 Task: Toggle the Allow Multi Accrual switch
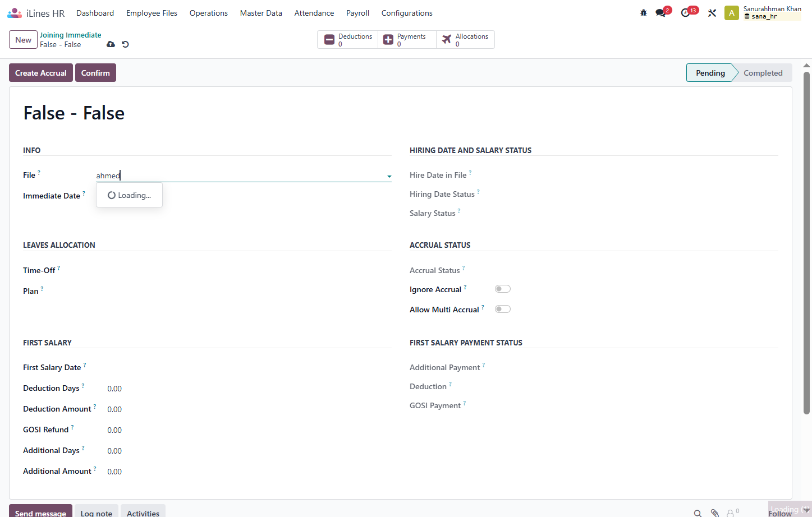tap(503, 309)
